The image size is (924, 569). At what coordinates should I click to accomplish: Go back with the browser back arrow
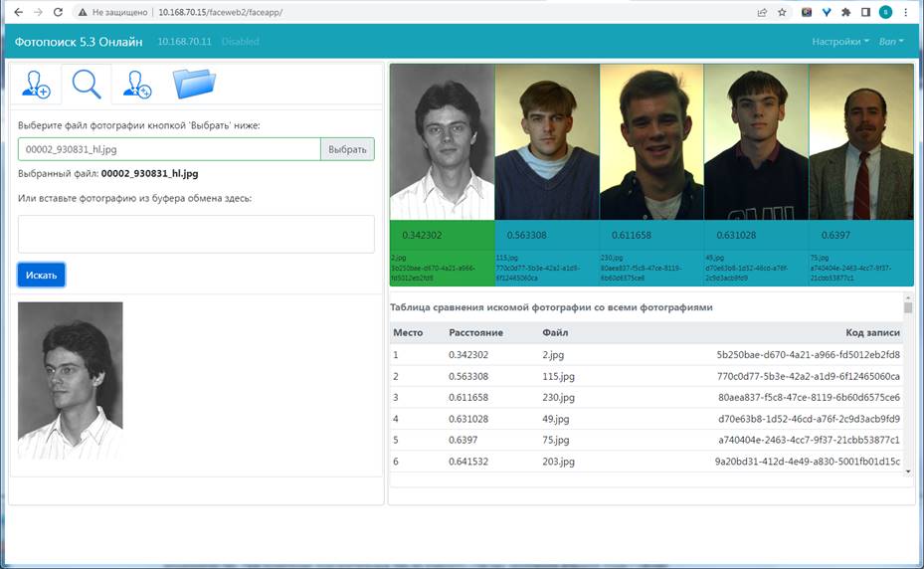pyautogui.click(x=17, y=13)
